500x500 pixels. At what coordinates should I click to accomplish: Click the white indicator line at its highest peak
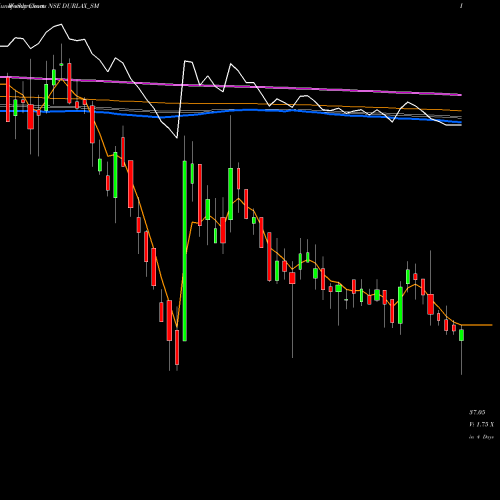61,24
